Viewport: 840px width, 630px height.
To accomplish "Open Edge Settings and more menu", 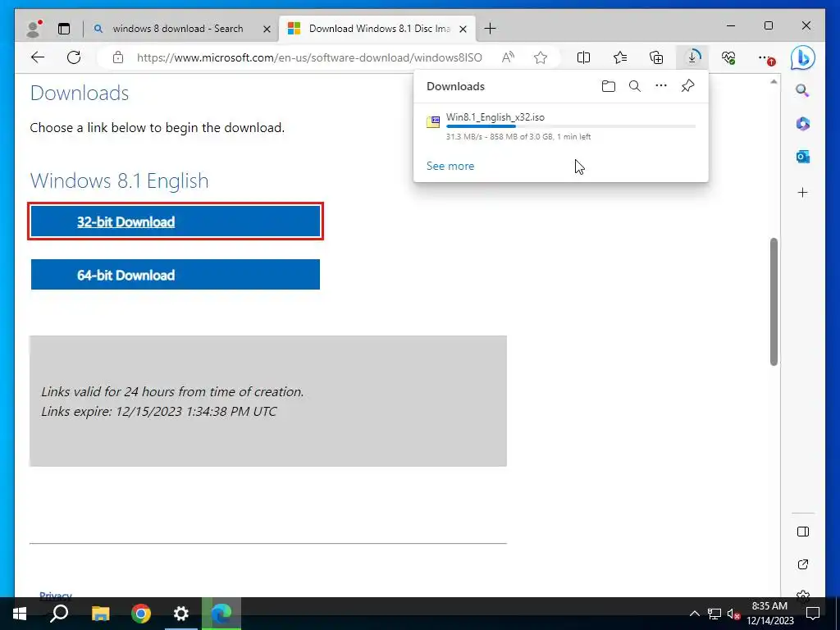I will coord(765,58).
